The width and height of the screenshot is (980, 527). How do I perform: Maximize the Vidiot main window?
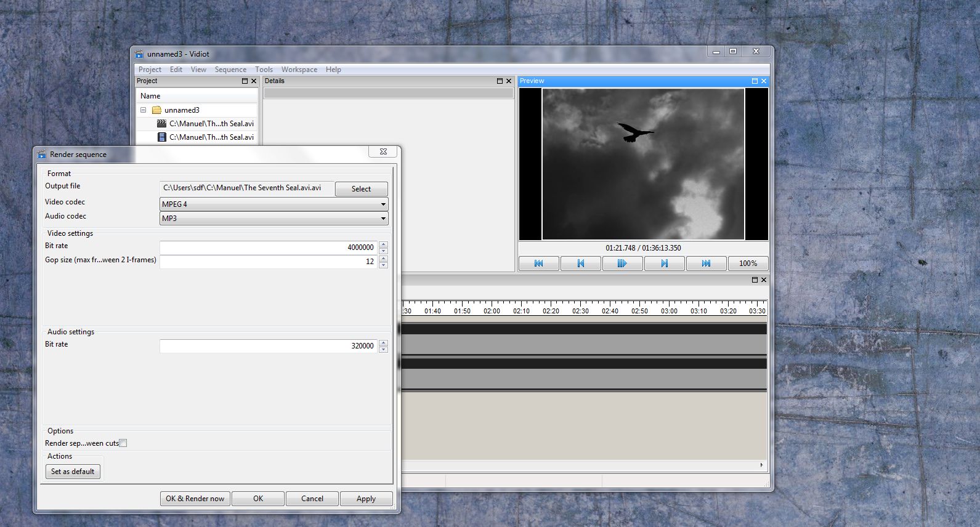pos(733,52)
